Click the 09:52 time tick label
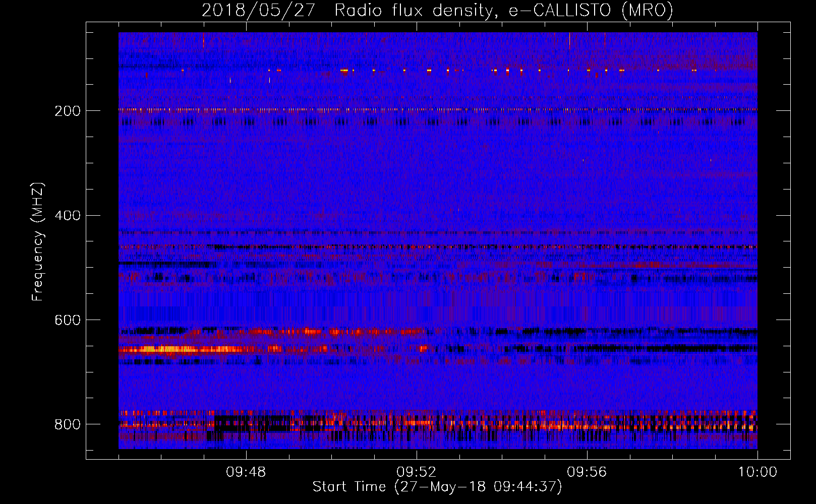 [x=417, y=472]
